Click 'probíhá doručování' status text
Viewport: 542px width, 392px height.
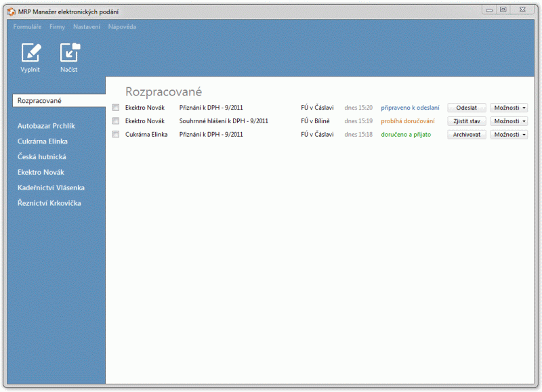pyautogui.click(x=408, y=121)
